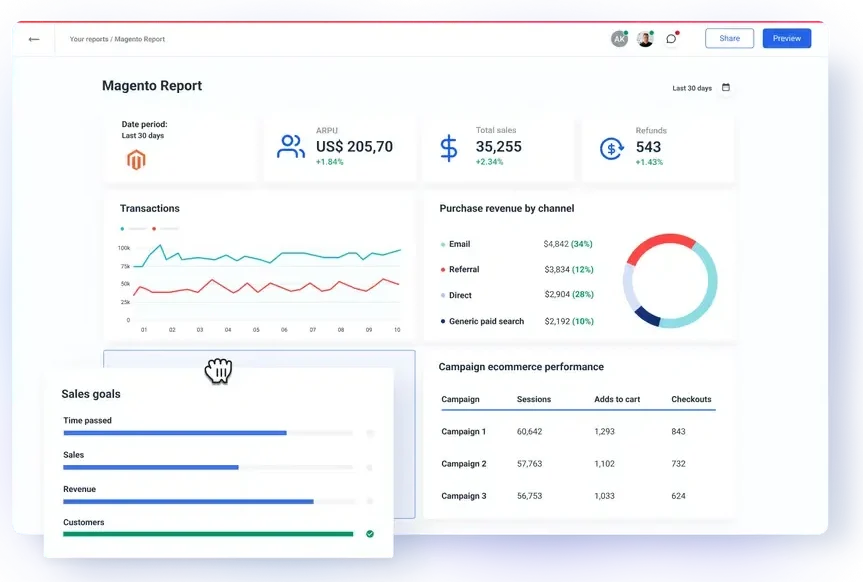Screen dimensions: 863x582
Task: Click the 624 checkouts cell
Action: pyautogui.click(x=678, y=496)
